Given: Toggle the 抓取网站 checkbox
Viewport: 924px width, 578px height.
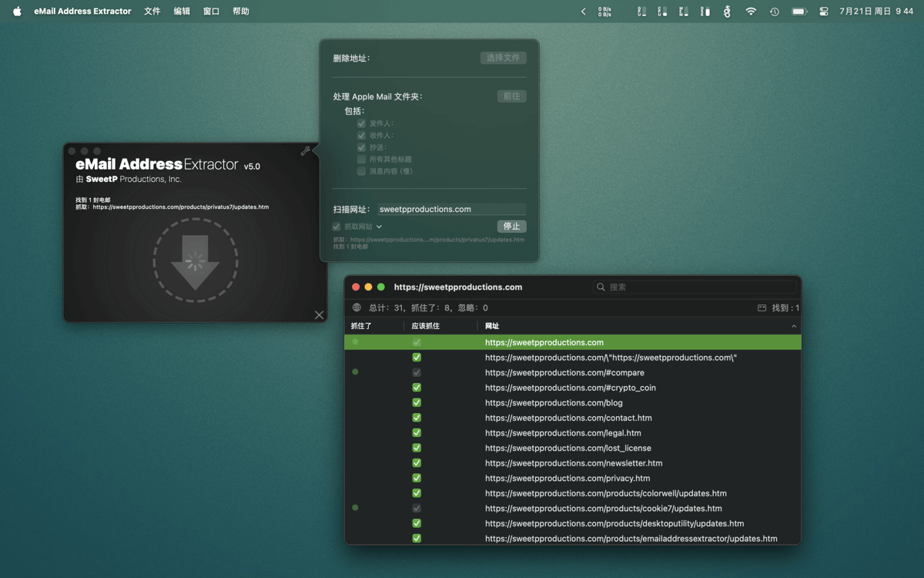Looking at the screenshot, I should click(336, 227).
